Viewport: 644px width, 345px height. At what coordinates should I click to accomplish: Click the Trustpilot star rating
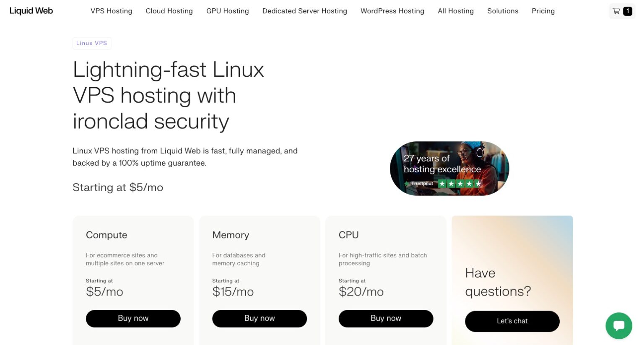coord(460,184)
